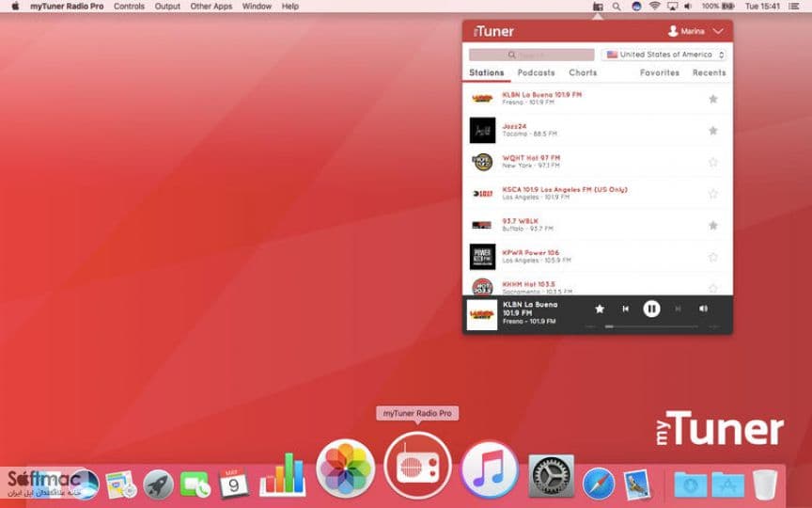Open Launchpad rocket icon in Dock
Image resolution: width=812 pixels, height=508 pixels.
coord(159,484)
